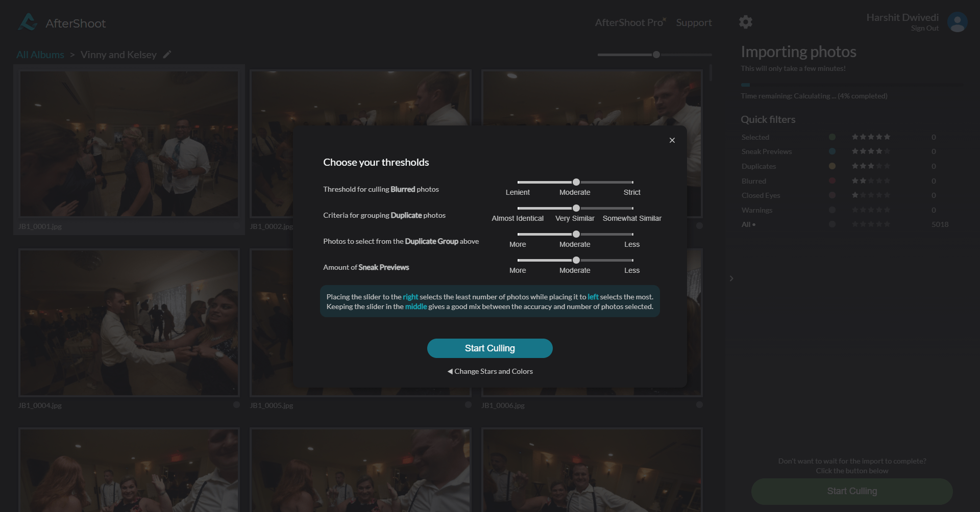
Task: Click one-star rating for Closed Eyes
Action: click(x=871, y=195)
